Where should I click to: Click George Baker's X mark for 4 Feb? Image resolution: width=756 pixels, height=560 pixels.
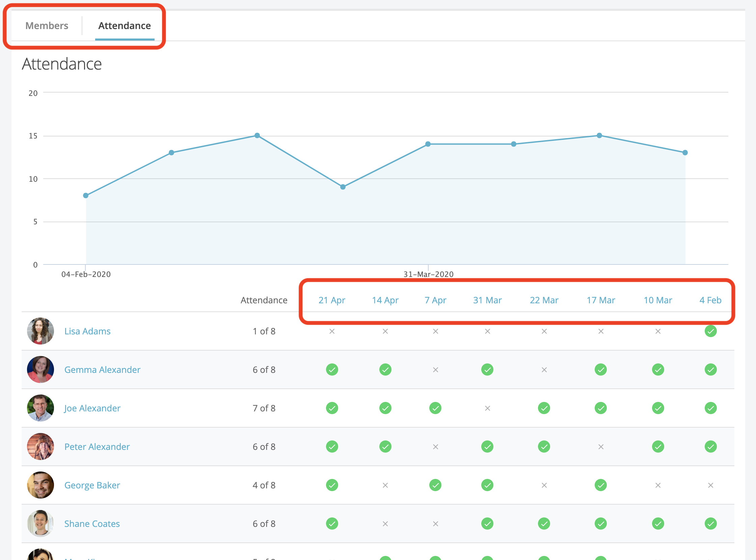pos(710,485)
